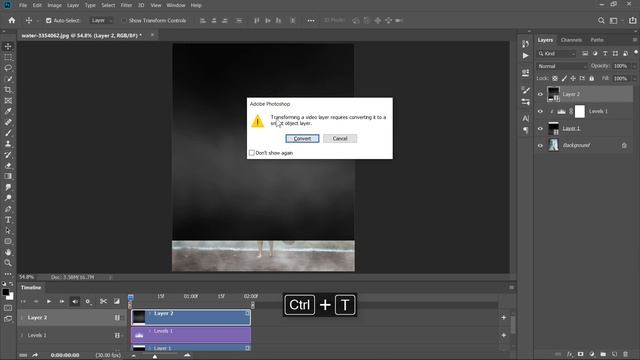Hide the Background layer

[540, 145]
